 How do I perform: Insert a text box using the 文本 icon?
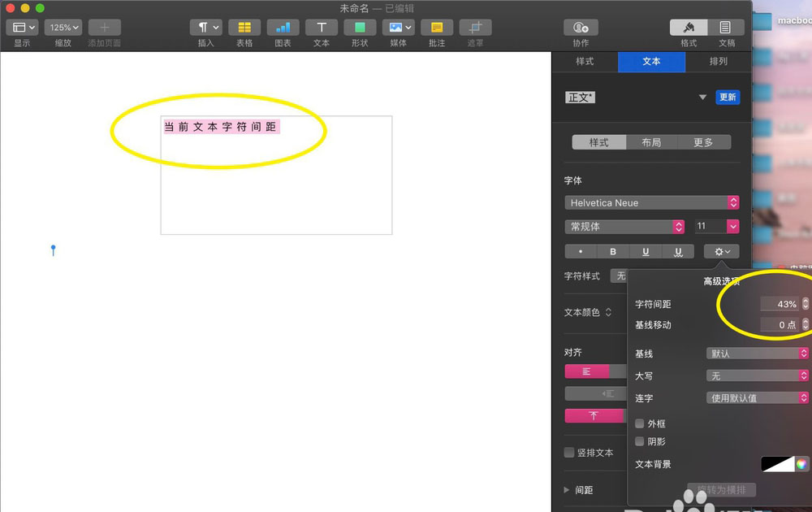click(x=321, y=28)
